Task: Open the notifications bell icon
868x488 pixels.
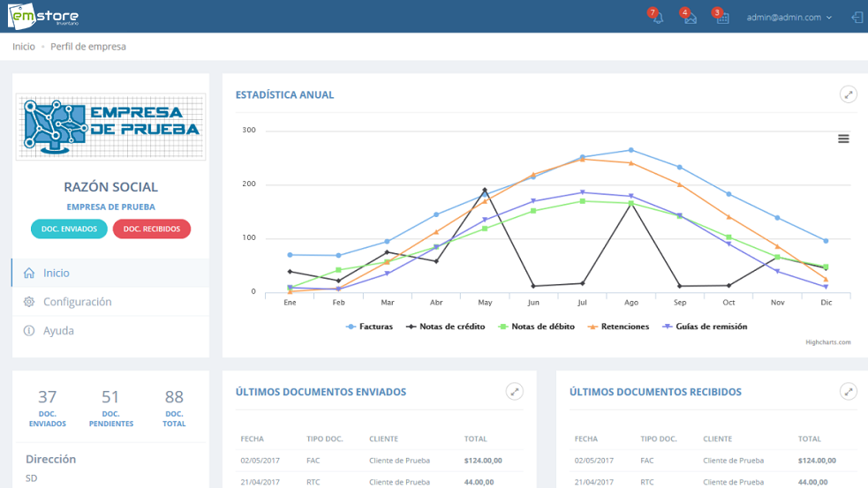Action: pos(657,18)
